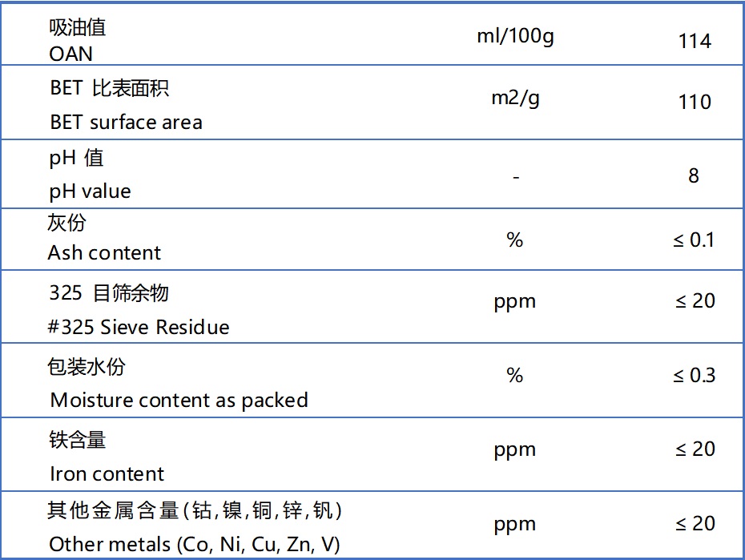Screen dimensions: 745x560
Task: Select the BET surface area label
Action: click(126, 123)
